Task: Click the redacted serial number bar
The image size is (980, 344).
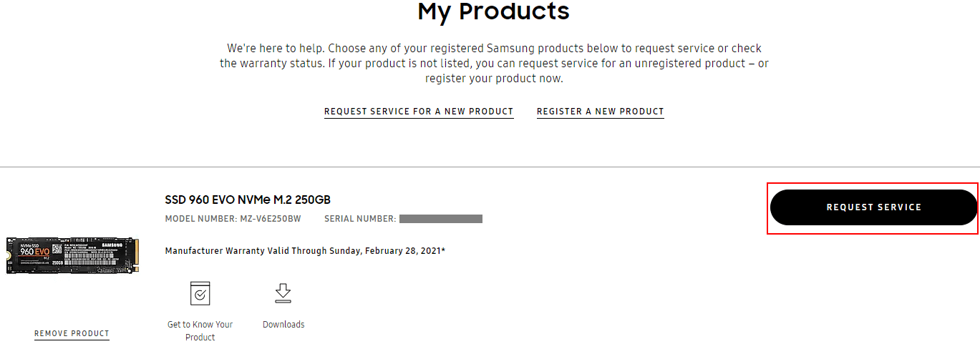Action: (x=441, y=219)
